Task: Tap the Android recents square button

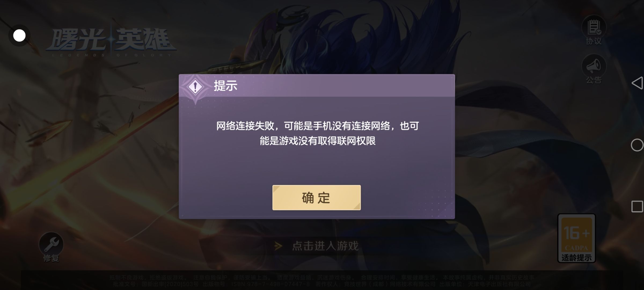Action: click(637, 206)
